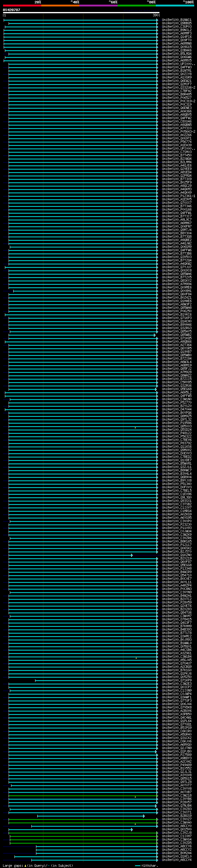The width and height of the screenshot is (197, 868).
Task: Open the UniRef100_Q9BBQ5 hit link
Action: [176, 23]
